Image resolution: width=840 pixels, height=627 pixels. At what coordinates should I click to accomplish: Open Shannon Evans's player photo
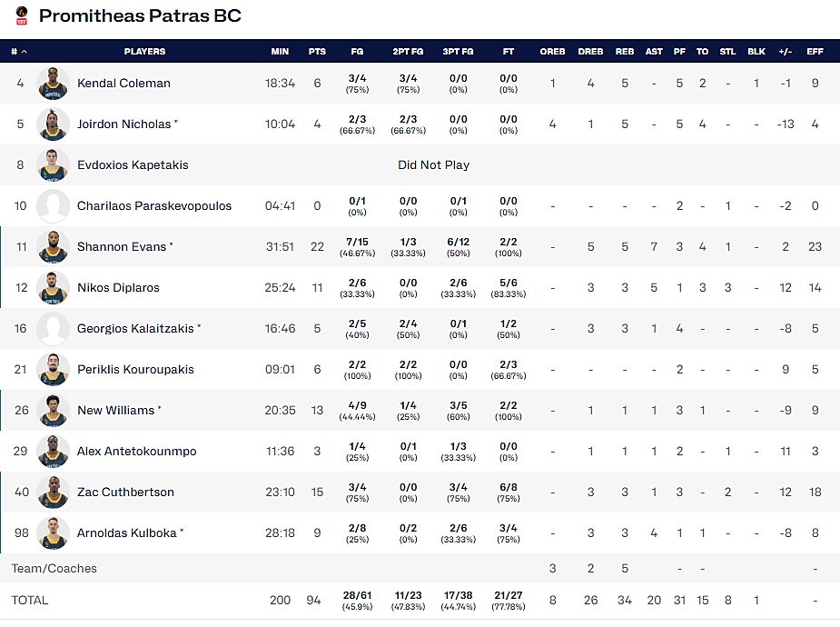point(53,246)
